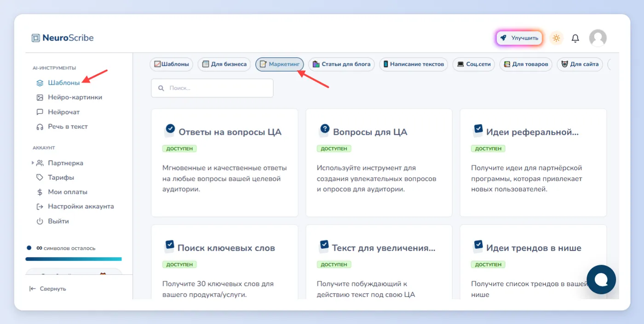Open the Партнерка section

(60, 163)
